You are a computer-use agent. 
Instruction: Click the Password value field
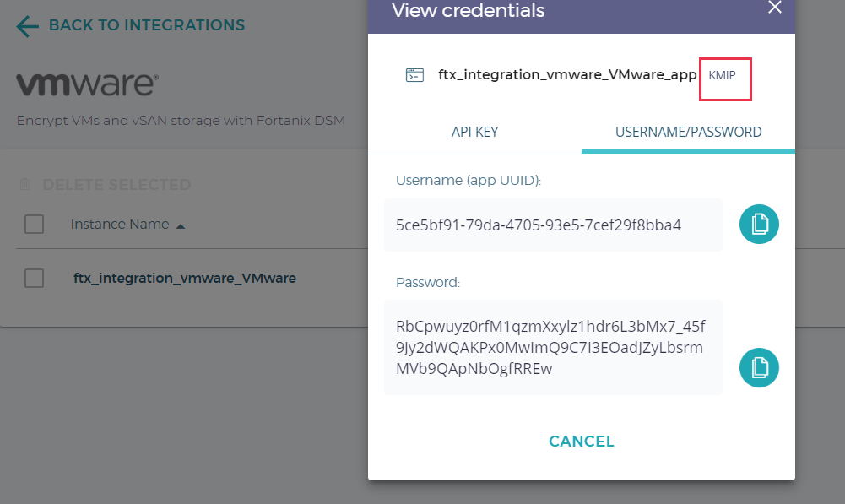click(553, 347)
